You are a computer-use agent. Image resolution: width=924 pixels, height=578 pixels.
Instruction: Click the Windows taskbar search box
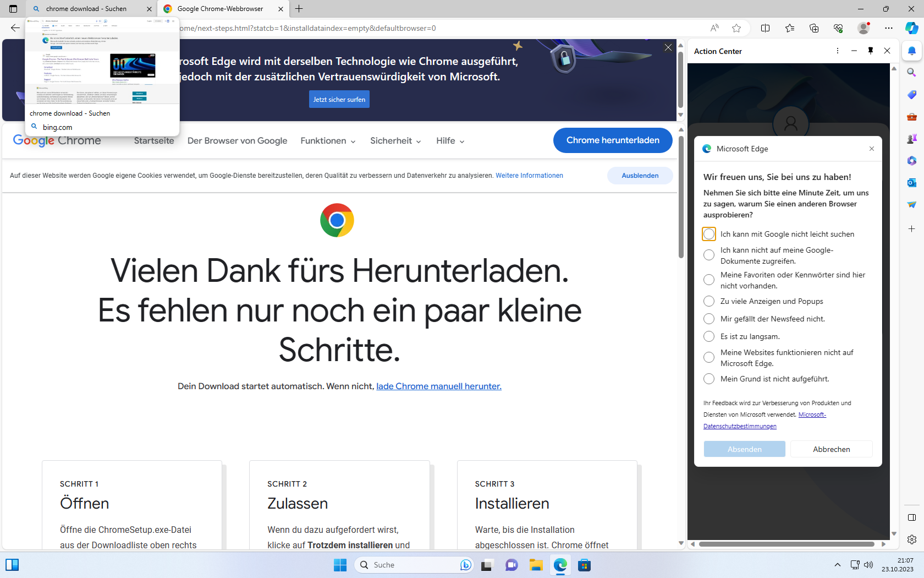coord(414,565)
